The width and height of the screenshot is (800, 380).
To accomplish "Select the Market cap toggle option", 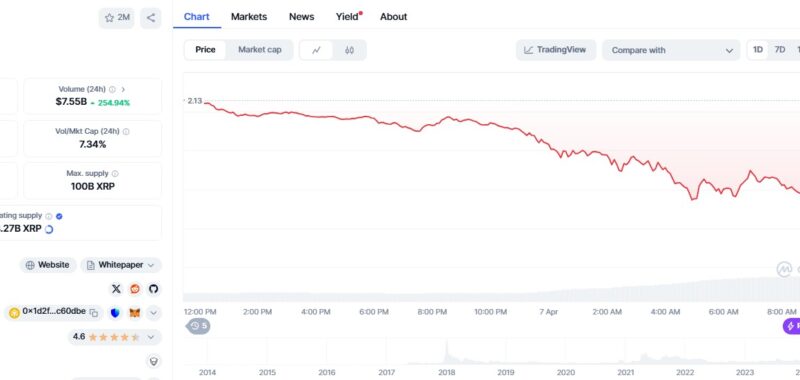I will (x=260, y=50).
